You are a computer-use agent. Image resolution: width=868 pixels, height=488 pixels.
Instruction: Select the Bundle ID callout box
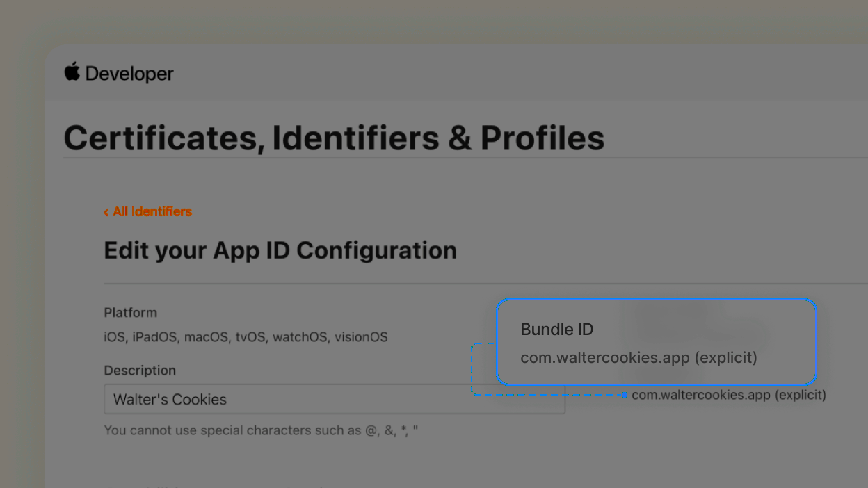tap(656, 342)
